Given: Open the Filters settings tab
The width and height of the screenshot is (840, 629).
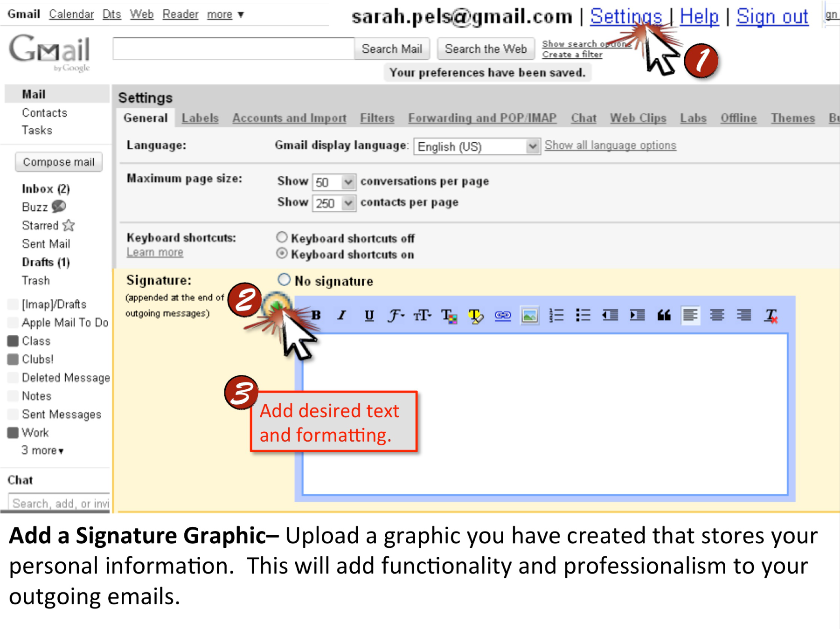Looking at the screenshot, I should (377, 118).
